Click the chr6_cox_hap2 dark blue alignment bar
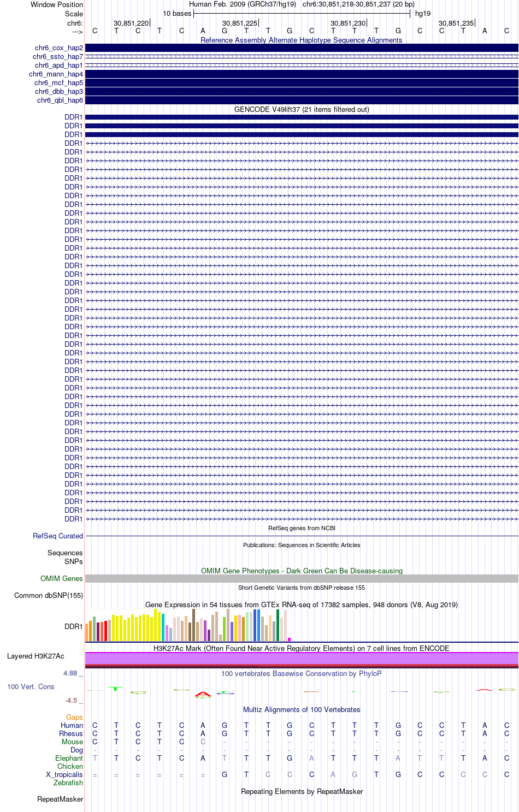This screenshot has width=519, height=812. click(302, 48)
